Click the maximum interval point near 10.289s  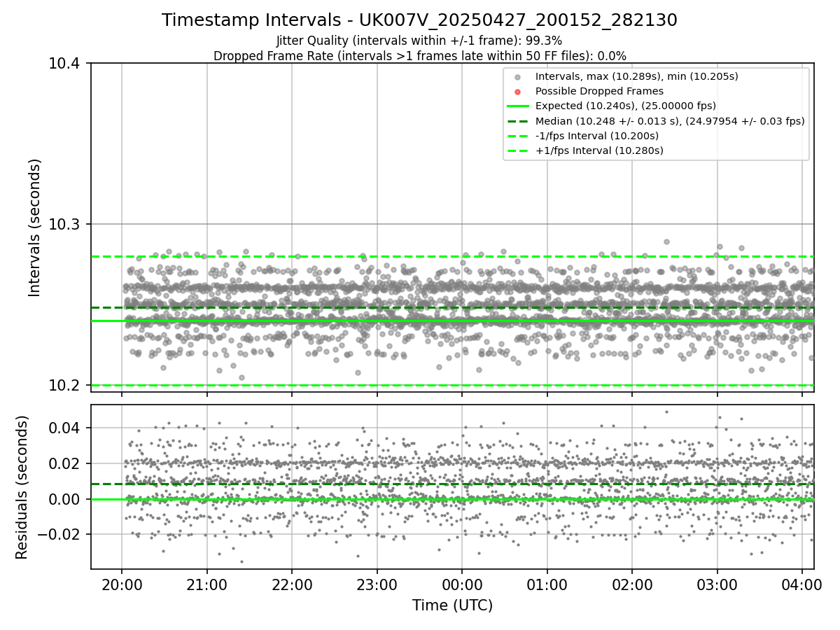666,241
